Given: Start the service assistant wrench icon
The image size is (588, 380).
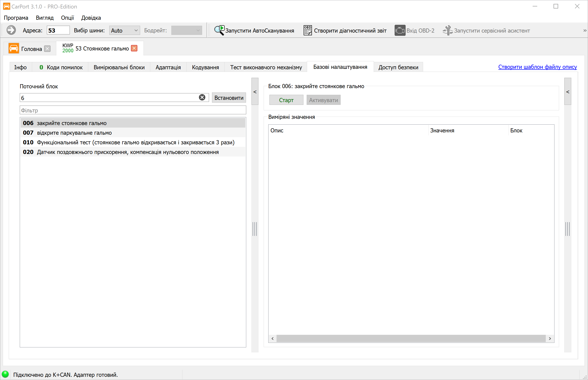Looking at the screenshot, I should click(x=447, y=30).
